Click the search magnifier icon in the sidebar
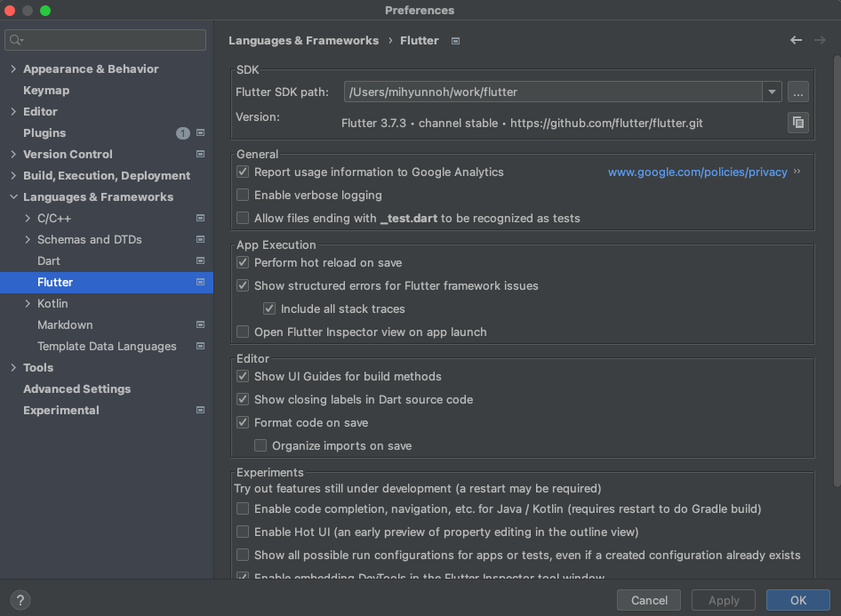This screenshot has width=841, height=616. click(x=15, y=40)
